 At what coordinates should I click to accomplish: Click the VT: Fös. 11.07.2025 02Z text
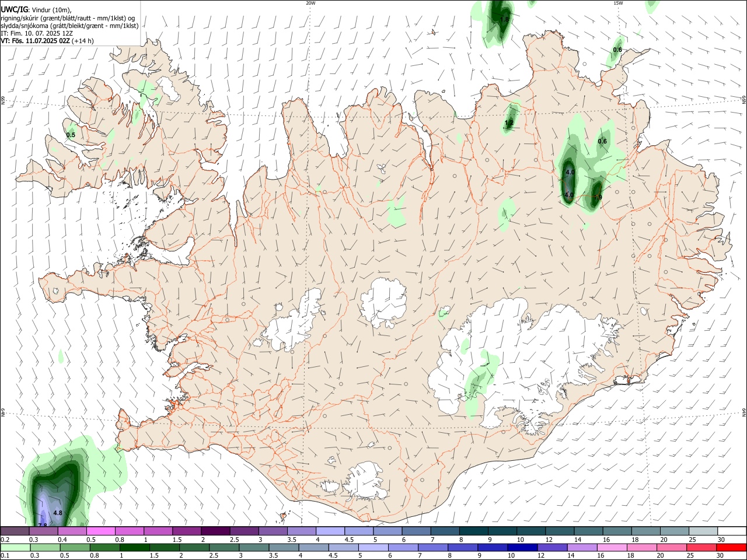pos(36,41)
